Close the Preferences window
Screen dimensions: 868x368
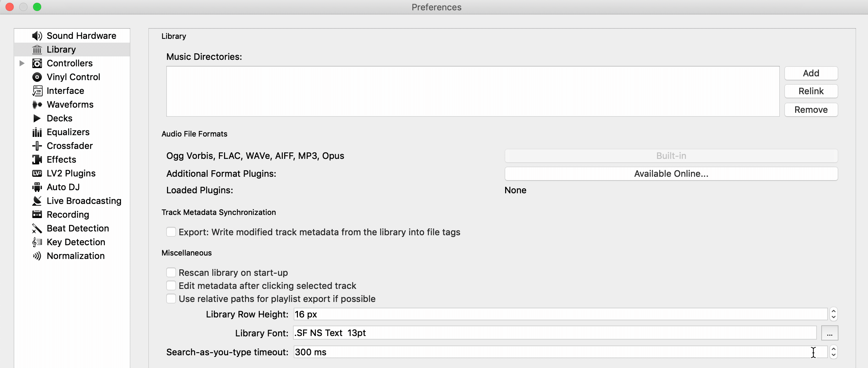[10, 7]
